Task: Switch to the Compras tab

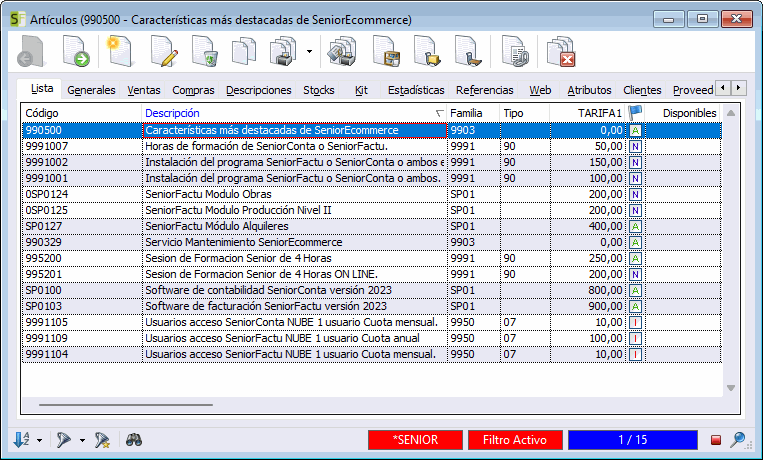Action: tap(193, 90)
